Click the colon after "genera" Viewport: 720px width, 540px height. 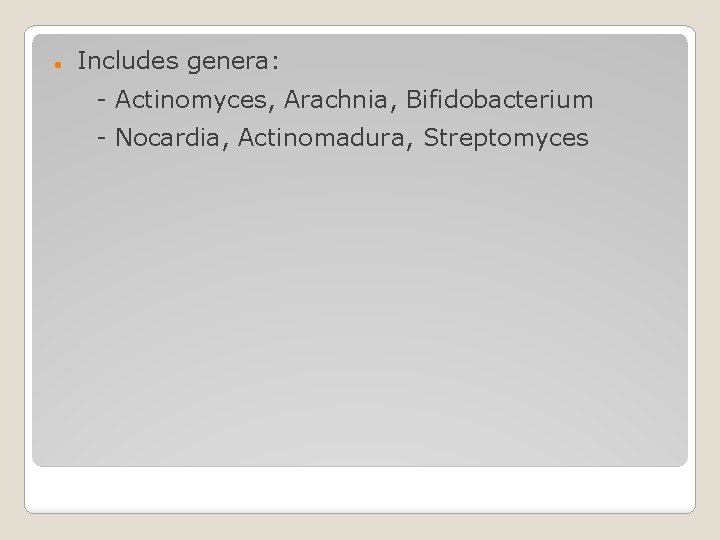pyautogui.click(x=275, y=62)
